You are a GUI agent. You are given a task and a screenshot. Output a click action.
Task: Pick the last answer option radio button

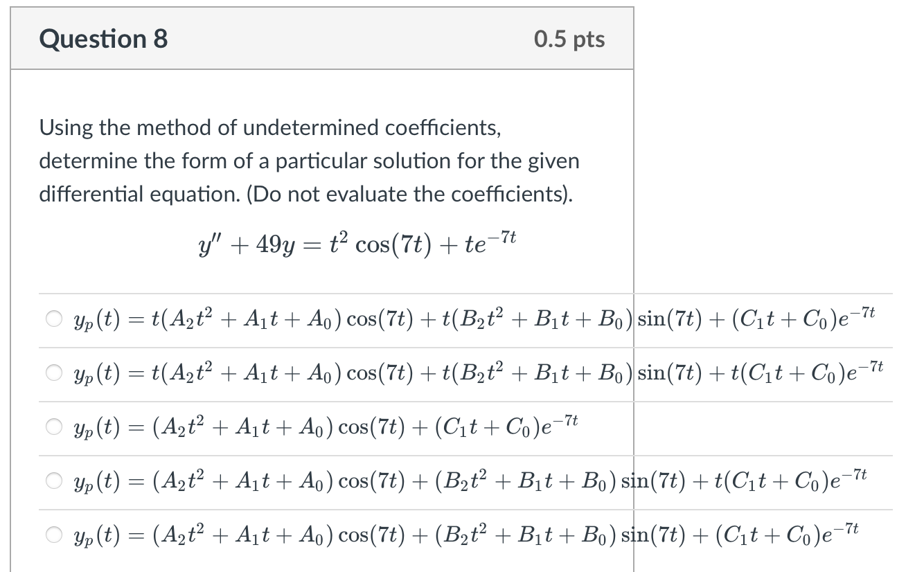click(54, 534)
